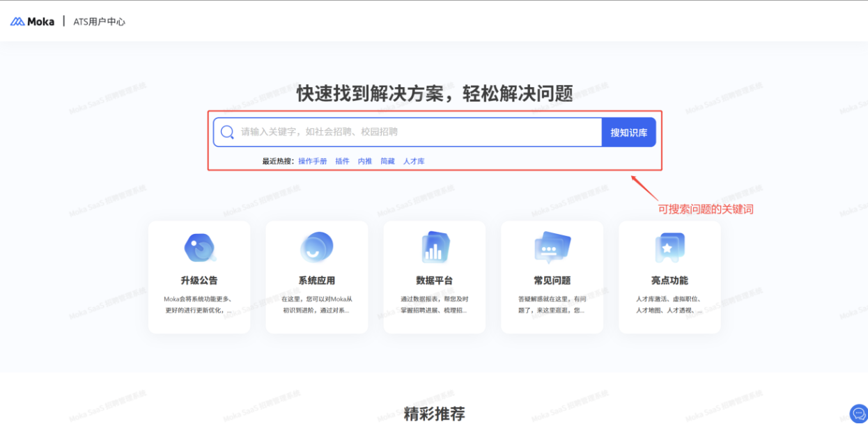Click the 升级公告 card icon

[199, 247]
